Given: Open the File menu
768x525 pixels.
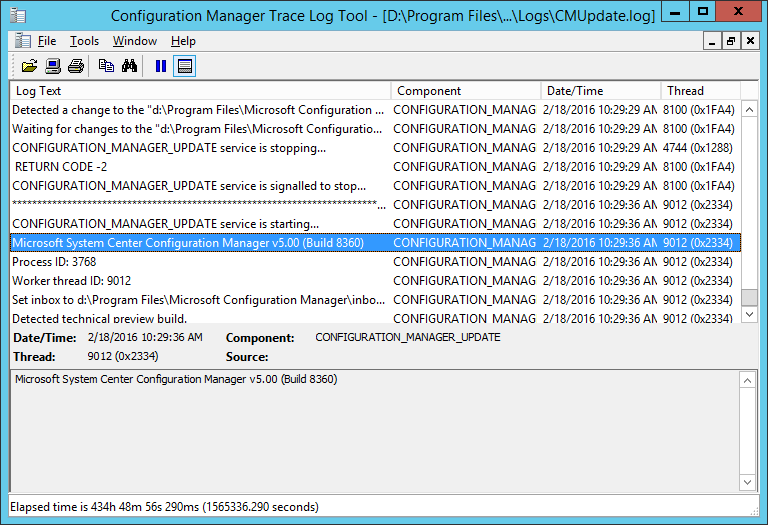Looking at the screenshot, I should [x=47, y=41].
